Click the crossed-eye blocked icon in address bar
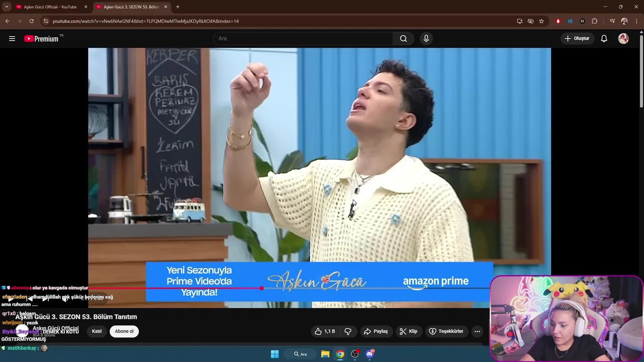 [530, 21]
